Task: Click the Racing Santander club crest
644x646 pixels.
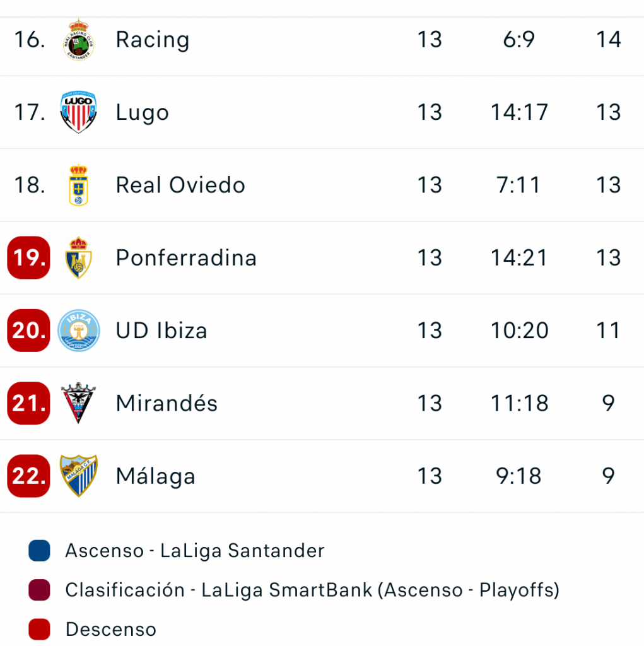Action: click(x=79, y=40)
